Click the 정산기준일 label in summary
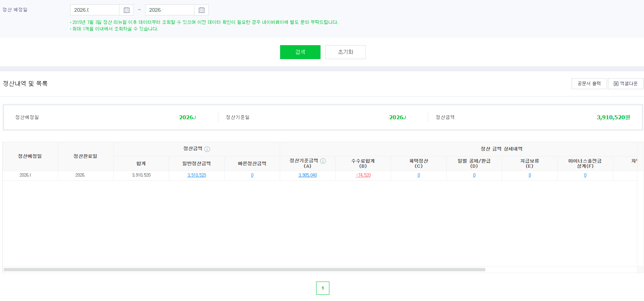644x301 pixels. coord(237,117)
